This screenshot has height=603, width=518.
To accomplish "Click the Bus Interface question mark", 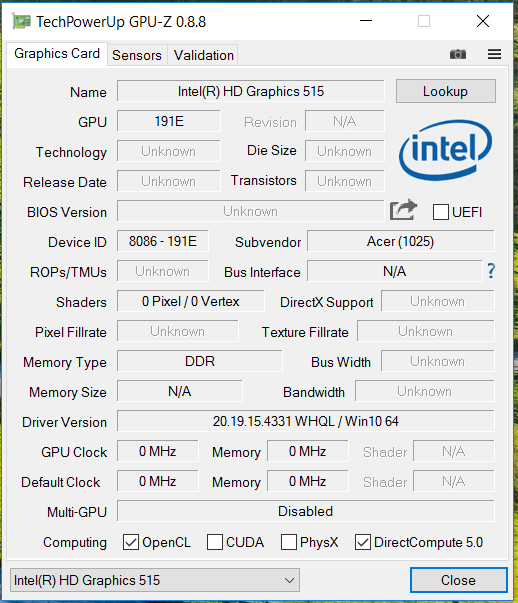I will point(491,271).
